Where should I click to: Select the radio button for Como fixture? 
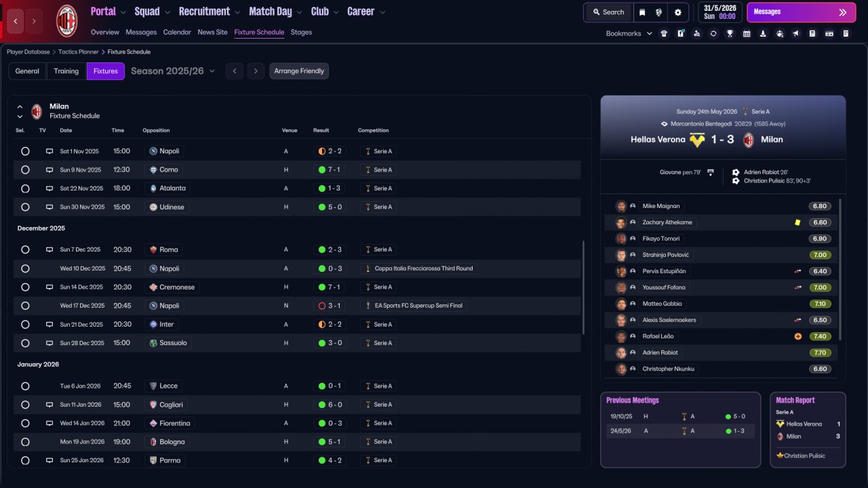(x=25, y=169)
